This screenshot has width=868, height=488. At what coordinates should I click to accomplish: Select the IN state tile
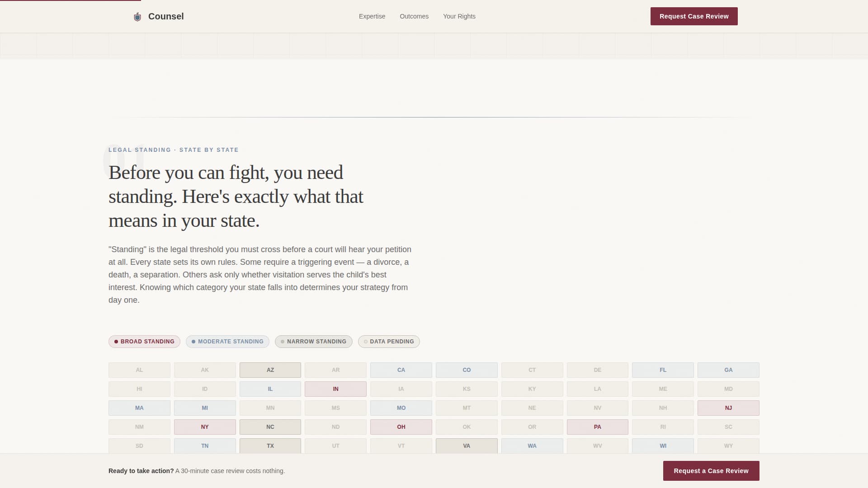(x=335, y=389)
